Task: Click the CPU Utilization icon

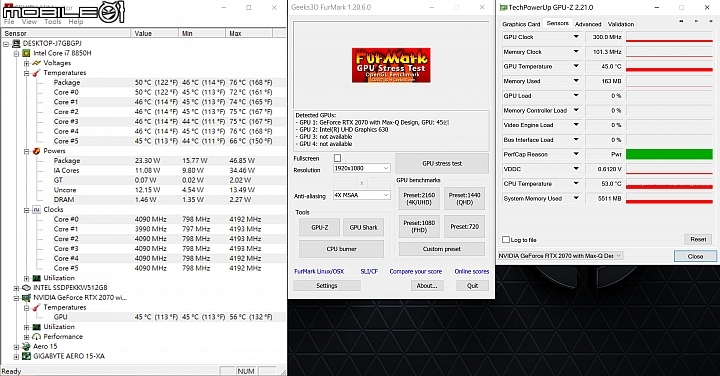Action: coord(36,278)
